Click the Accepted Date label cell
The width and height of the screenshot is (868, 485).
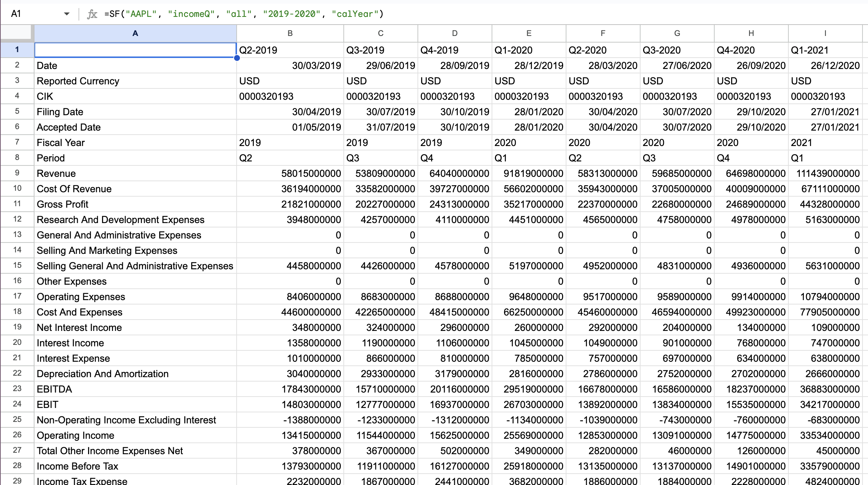(135, 127)
